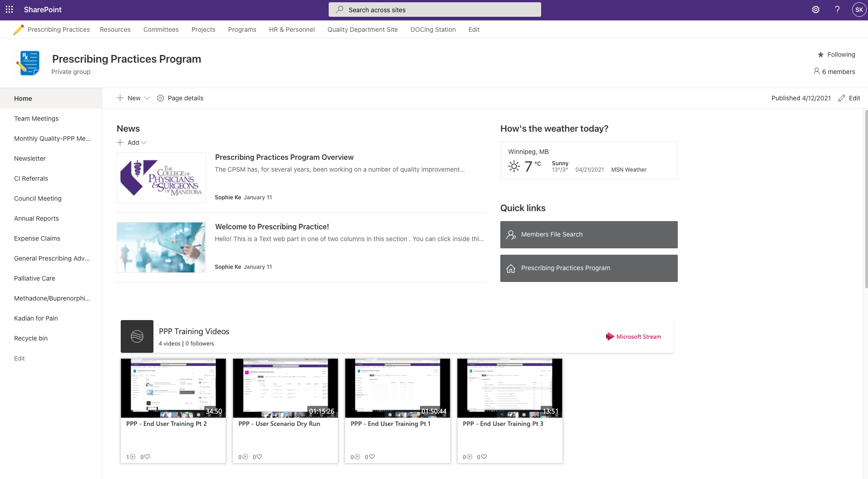The width and height of the screenshot is (868, 479).
Task: Expand the New dropdown chevron
Action: pyautogui.click(x=147, y=98)
